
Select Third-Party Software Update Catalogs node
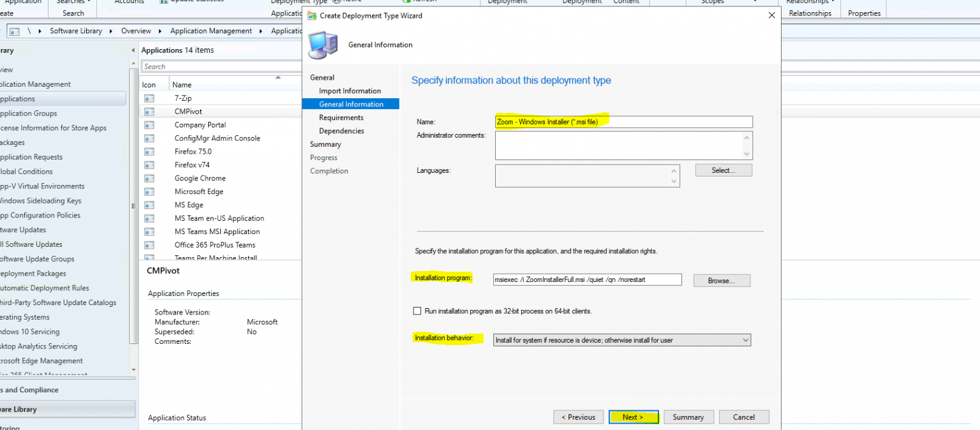click(x=57, y=303)
